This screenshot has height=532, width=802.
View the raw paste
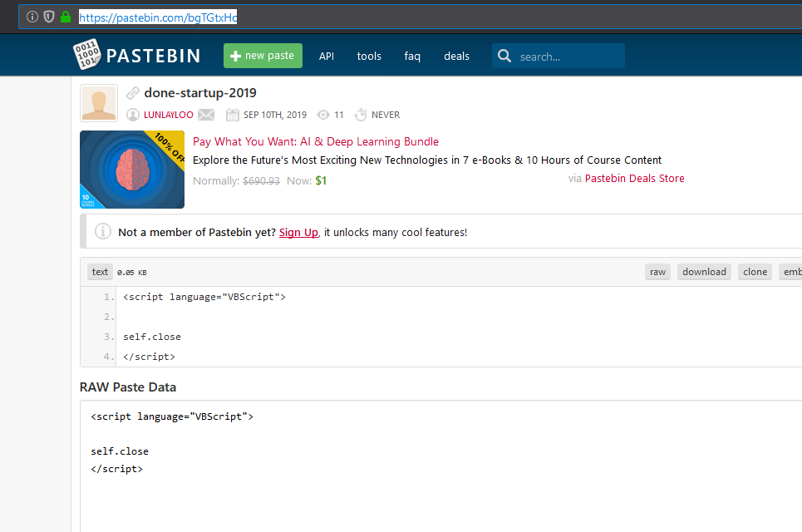pyautogui.click(x=657, y=272)
